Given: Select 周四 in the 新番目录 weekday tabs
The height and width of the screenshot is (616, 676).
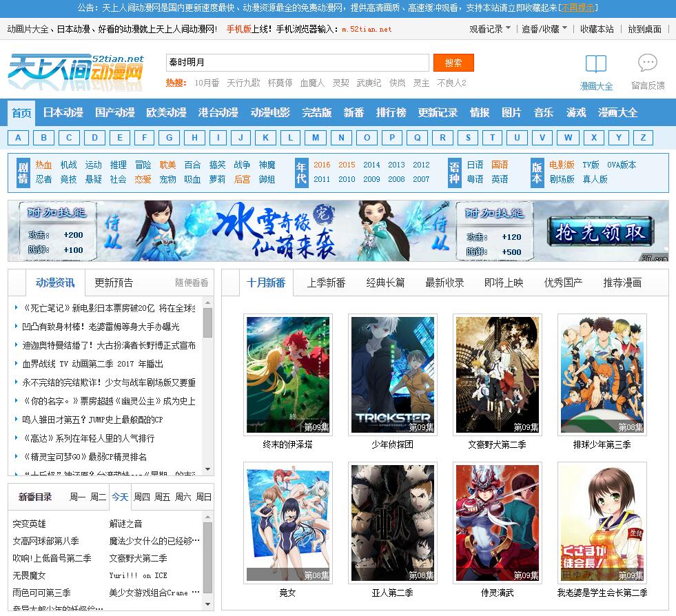Looking at the screenshot, I should click(142, 497).
